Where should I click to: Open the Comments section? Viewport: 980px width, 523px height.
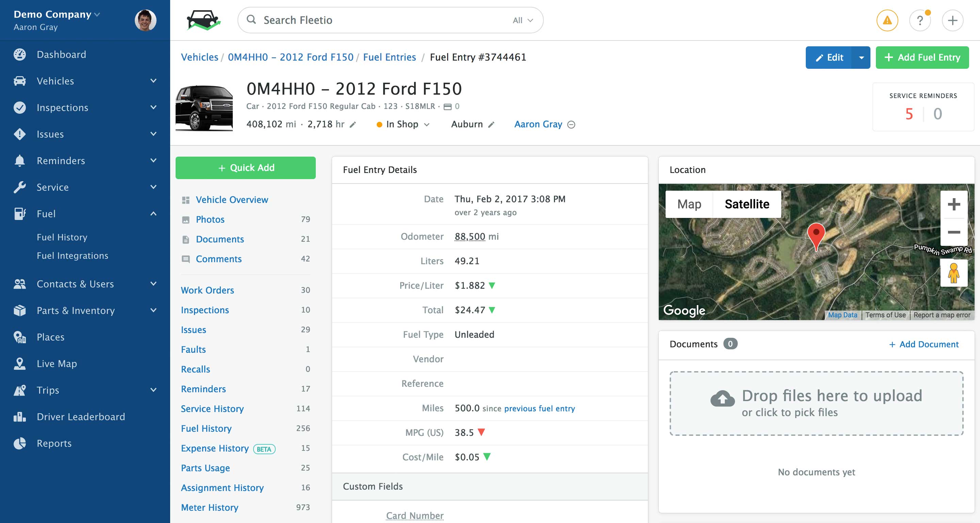pos(219,259)
